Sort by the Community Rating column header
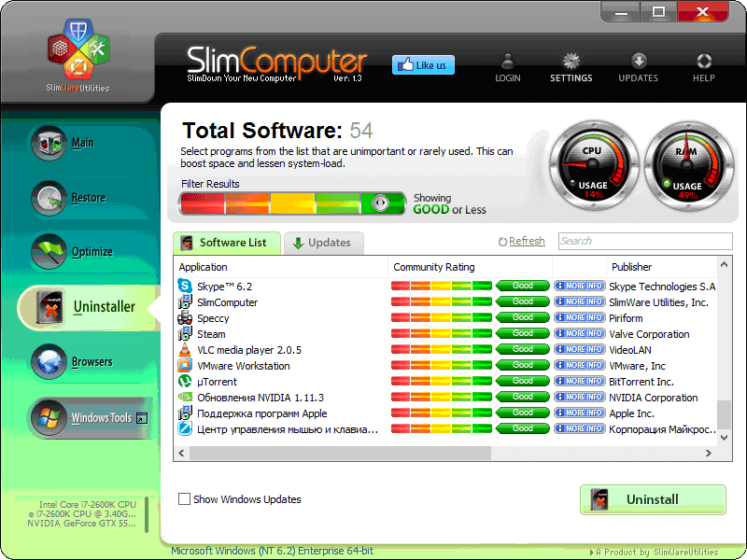This screenshot has height=560, width=747. (x=471, y=267)
